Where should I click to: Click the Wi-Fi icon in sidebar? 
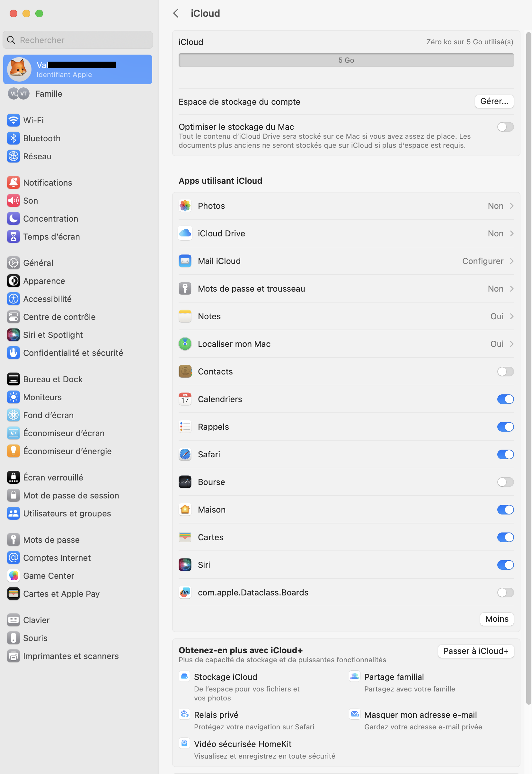coord(13,120)
